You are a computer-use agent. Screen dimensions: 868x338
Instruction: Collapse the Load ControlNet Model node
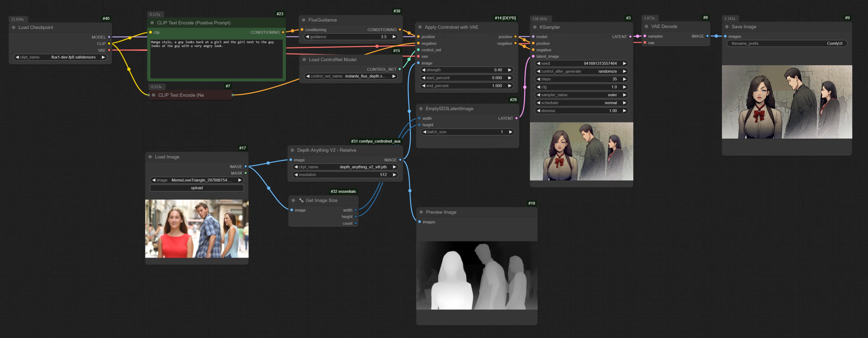[304, 60]
